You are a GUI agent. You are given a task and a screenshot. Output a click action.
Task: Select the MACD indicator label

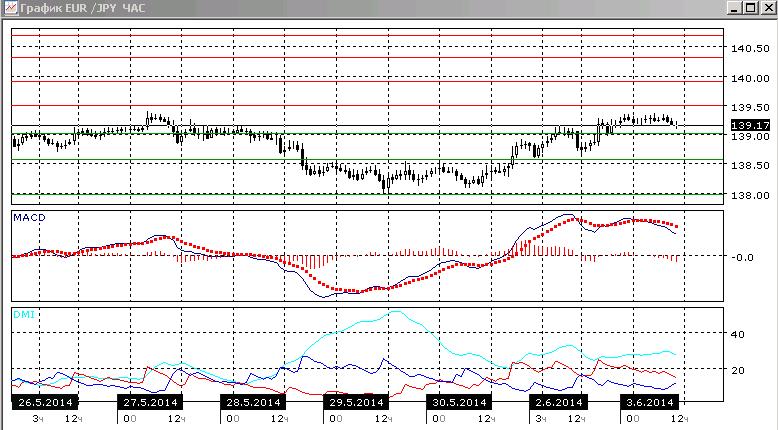[x=29, y=218]
